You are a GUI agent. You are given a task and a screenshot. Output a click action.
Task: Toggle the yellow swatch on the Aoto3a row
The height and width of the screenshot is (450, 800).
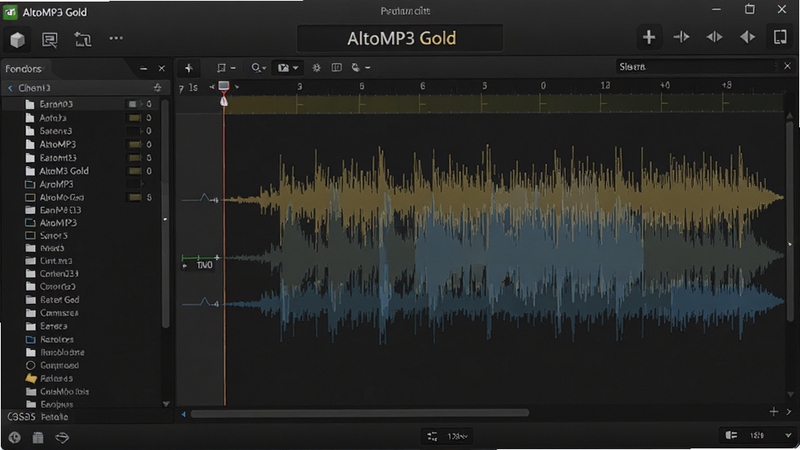[x=134, y=118]
